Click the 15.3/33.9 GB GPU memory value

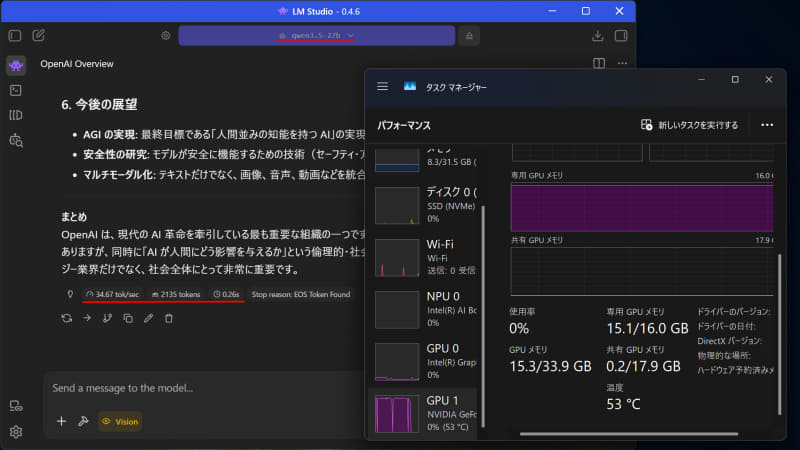click(550, 366)
